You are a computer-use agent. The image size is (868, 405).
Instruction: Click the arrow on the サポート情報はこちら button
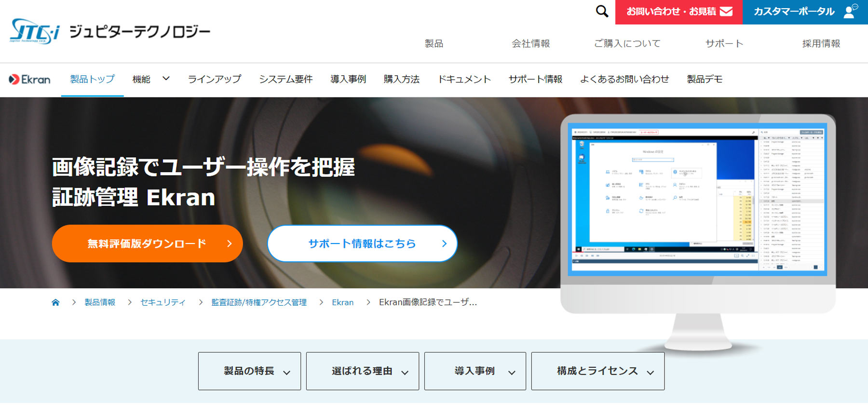coord(444,243)
